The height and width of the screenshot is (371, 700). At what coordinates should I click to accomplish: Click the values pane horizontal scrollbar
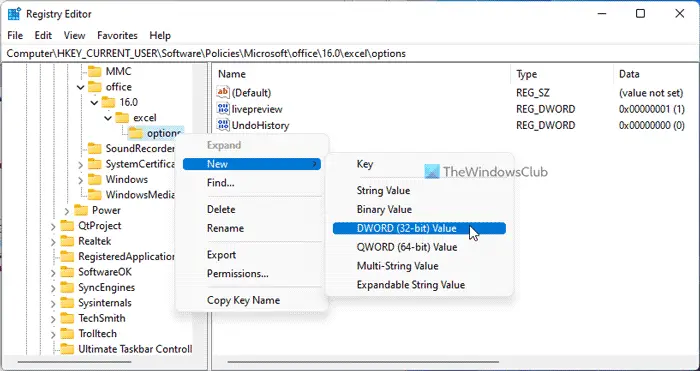(x=363, y=362)
